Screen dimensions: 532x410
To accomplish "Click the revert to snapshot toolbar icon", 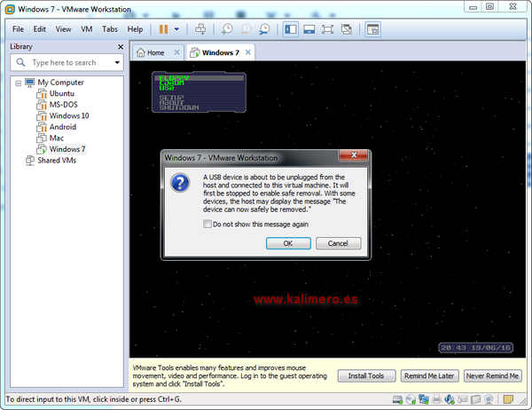I will click(x=246, y=29).
